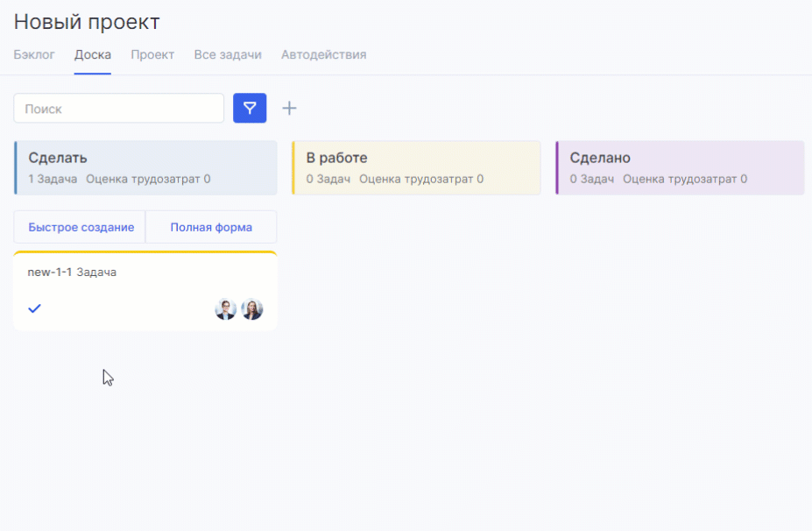Viewport: 812px width, 531px height.
Task: Click Оценка трудозатрат 0 in В работе
Action: (x=421, y=179)
